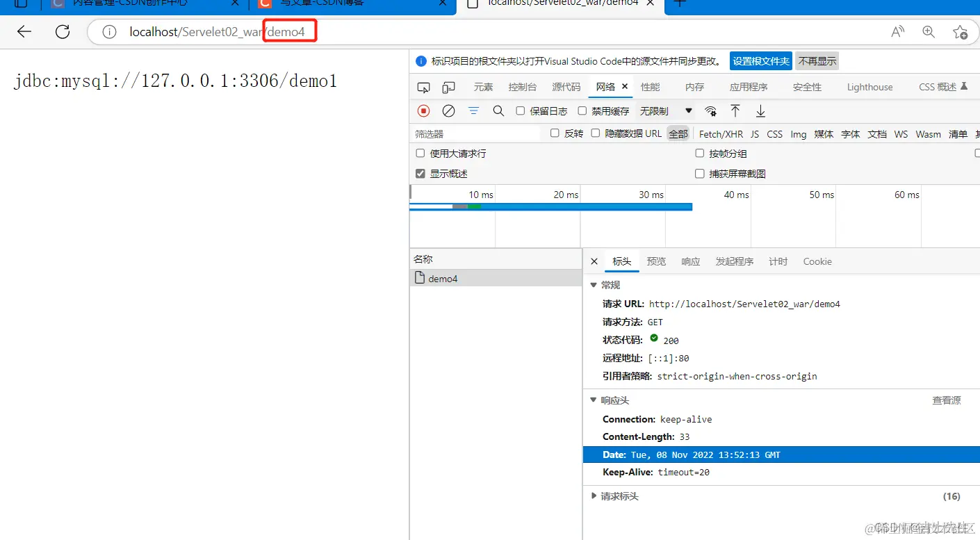Open network conditions settings
Image resolution: width=980 pixels, height=540 pixels.
[710, 111]
